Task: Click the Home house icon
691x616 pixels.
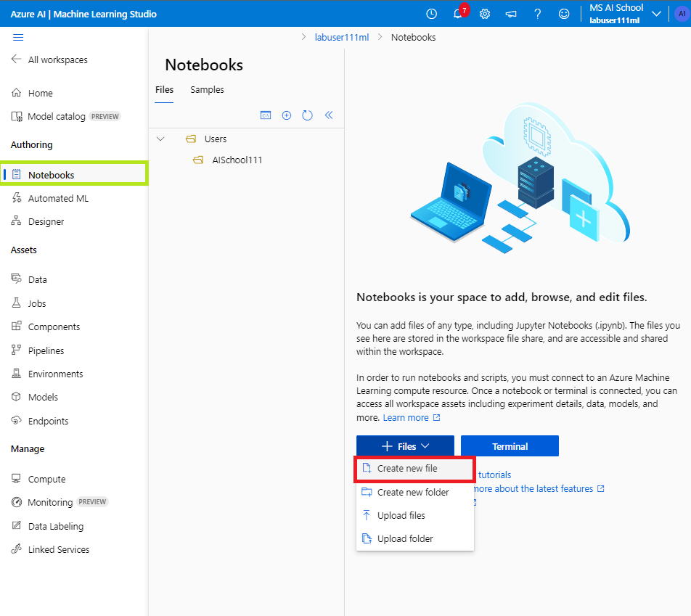Action: pyautogui.click(x=16, y=93)
